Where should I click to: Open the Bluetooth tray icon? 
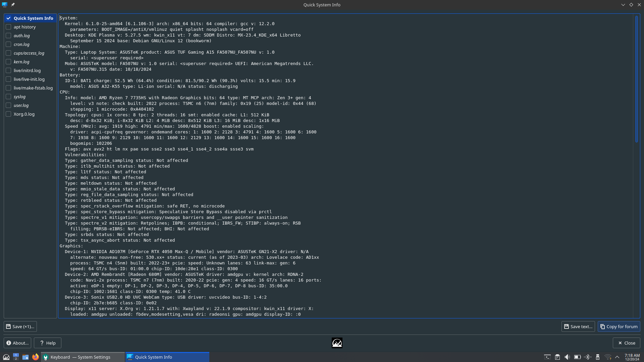coord(587,357)
